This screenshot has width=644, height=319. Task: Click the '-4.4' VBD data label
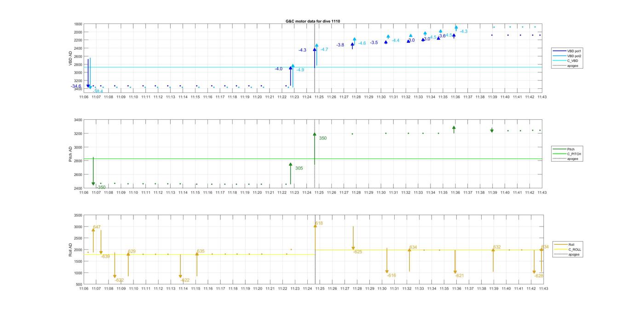tap(396, 41)
